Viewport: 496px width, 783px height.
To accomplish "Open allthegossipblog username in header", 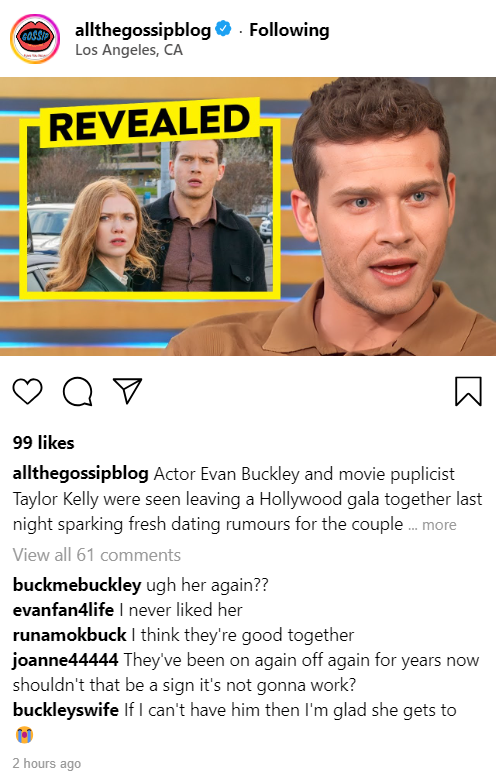I will pos(143,30).
